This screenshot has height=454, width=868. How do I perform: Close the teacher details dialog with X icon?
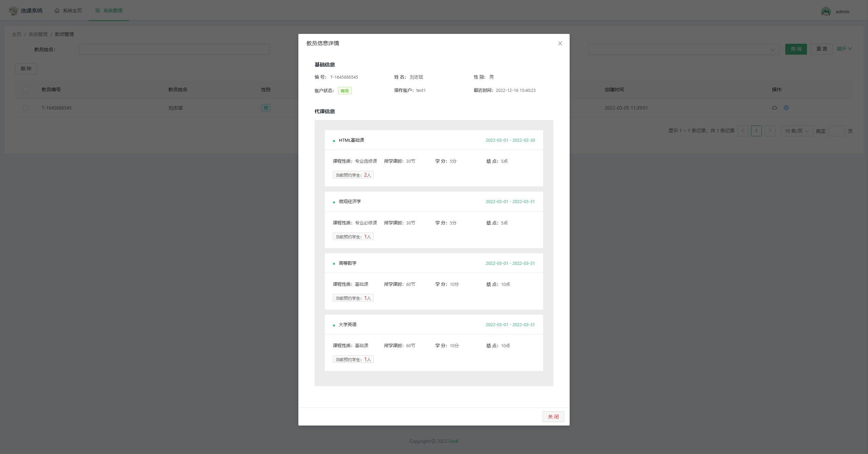tap(560, 43)
